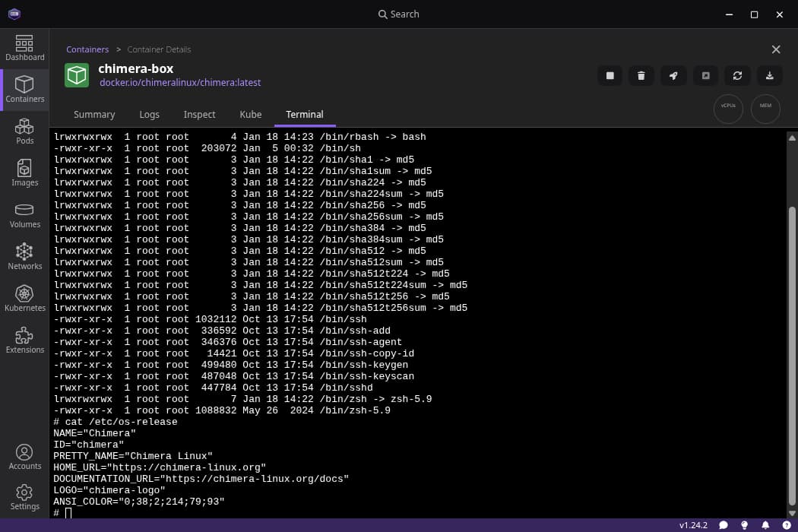Open notifications bell in status bar

click(765, 525)
